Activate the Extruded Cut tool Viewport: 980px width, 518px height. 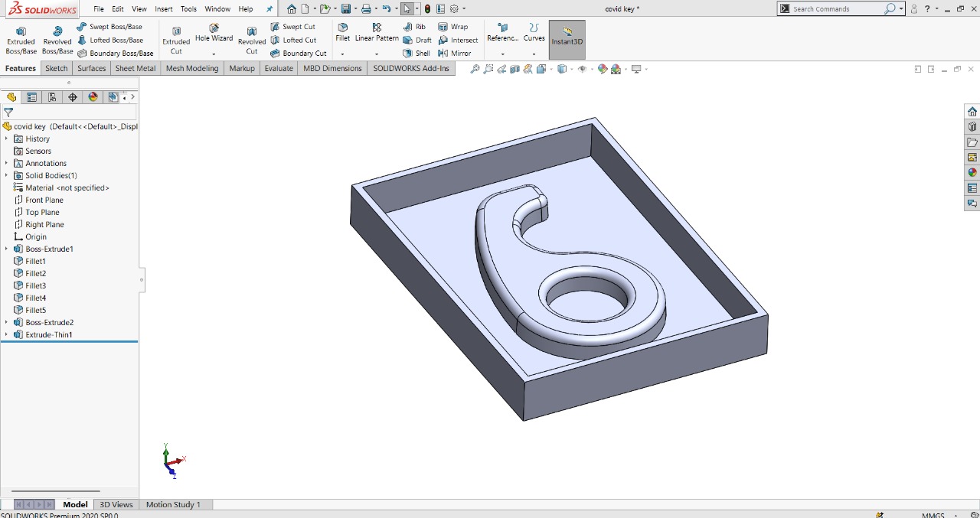point(176,39)
